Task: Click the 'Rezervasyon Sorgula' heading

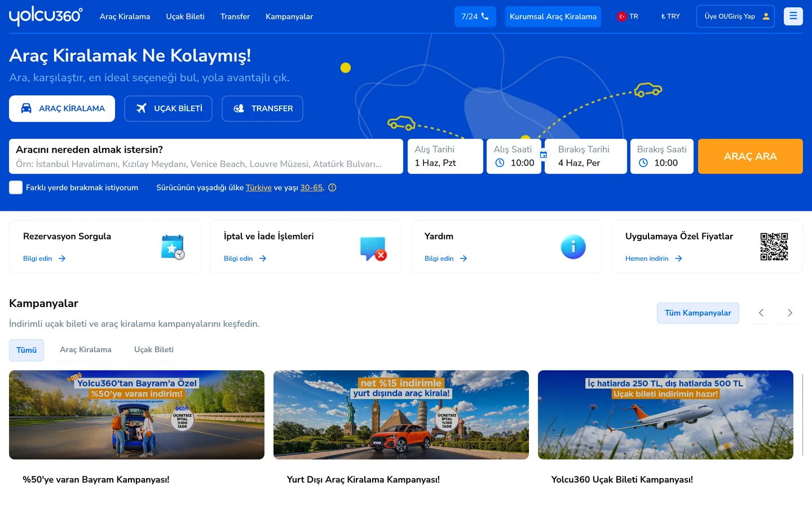Action: 67,237
